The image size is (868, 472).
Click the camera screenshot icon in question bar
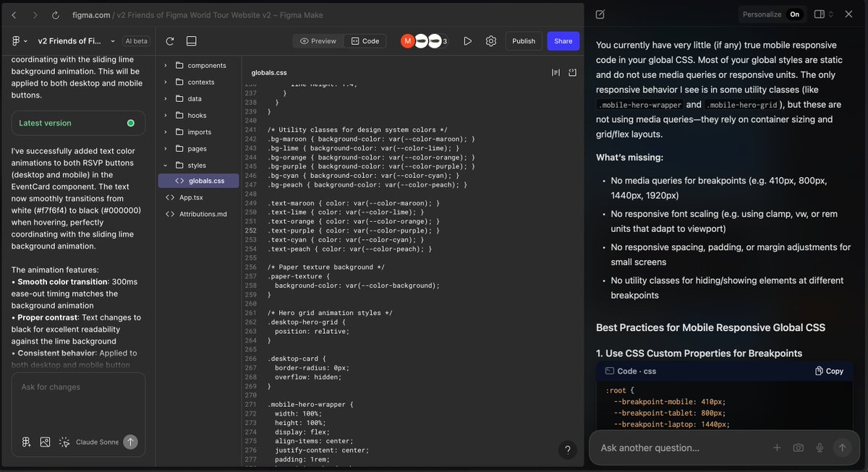coord(798,447)
